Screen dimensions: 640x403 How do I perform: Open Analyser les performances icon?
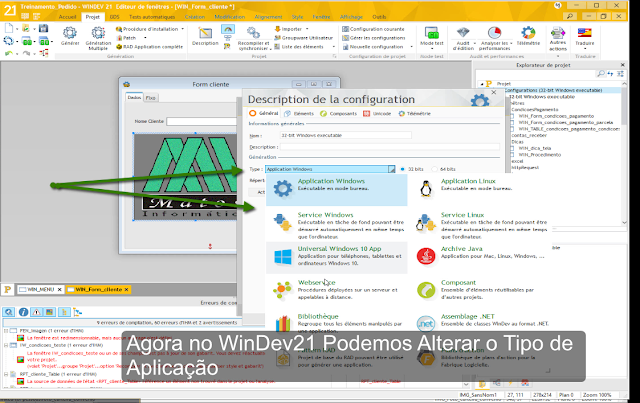tap(494, 33)
